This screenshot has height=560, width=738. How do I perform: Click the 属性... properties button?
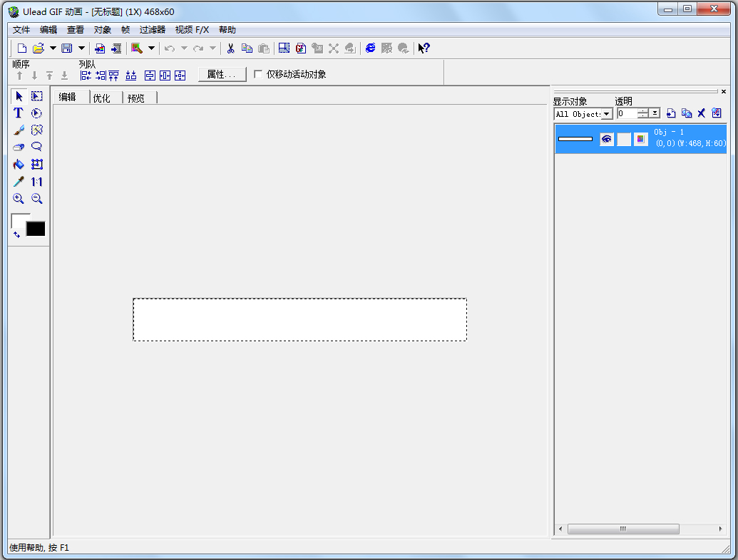[222, 74]
